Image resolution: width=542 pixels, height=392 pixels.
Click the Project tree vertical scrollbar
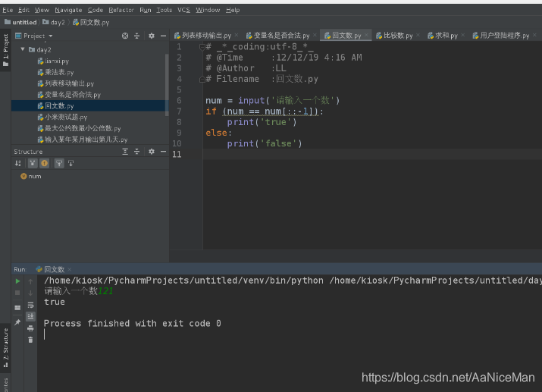tap(167, 85)
